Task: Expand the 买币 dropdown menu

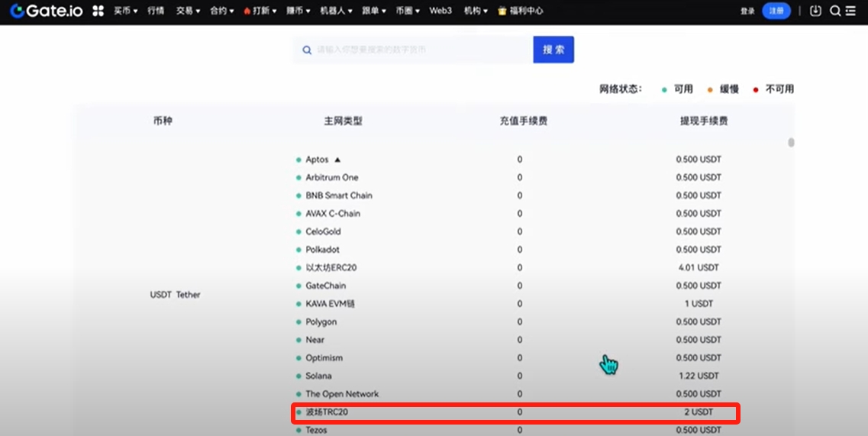Action: tap(126, 11)
